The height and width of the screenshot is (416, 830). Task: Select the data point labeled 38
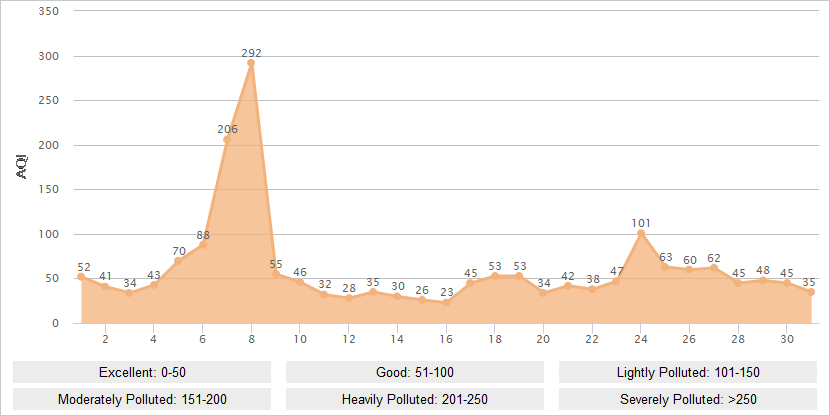(592, 290)
